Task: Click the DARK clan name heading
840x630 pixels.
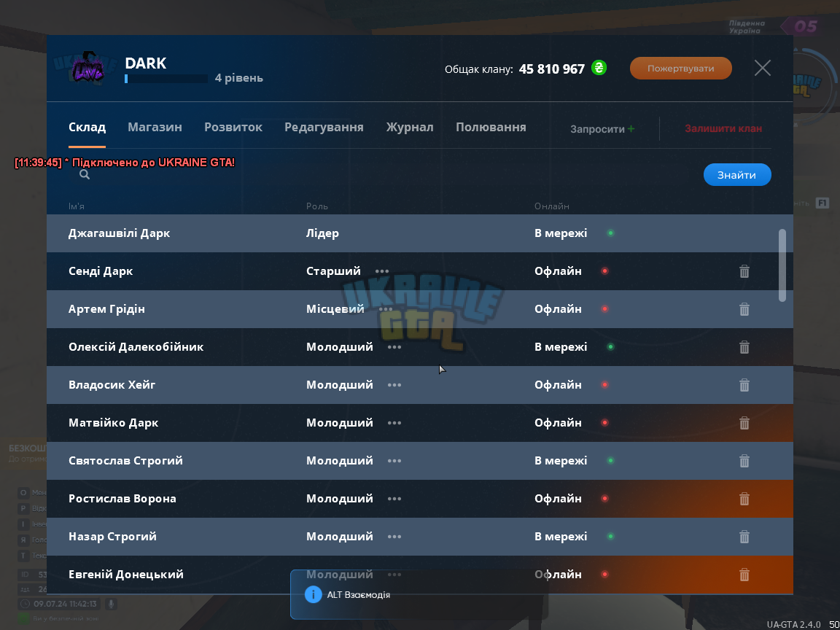Action: (x=146, y=63)
